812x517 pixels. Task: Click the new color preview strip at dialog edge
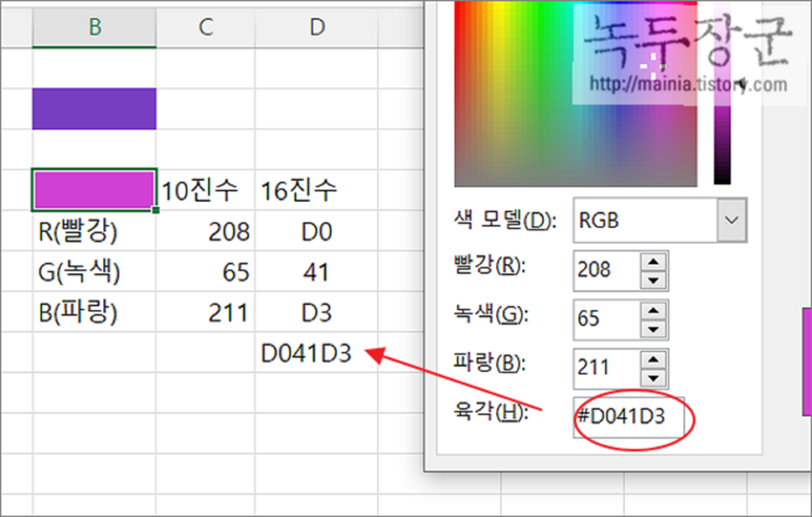click(807, 362)
